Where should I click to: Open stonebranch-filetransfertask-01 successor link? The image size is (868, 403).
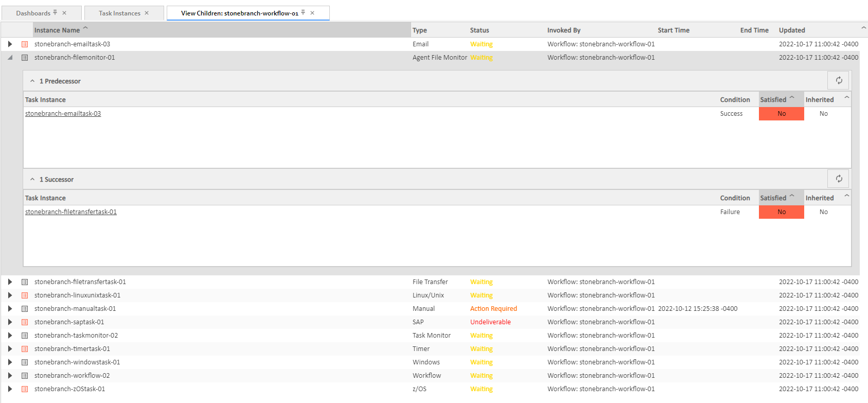click(71, 212)
